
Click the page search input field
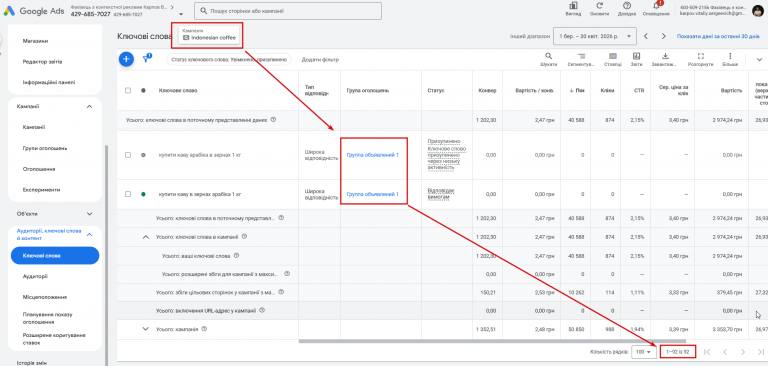pos(288,11)
